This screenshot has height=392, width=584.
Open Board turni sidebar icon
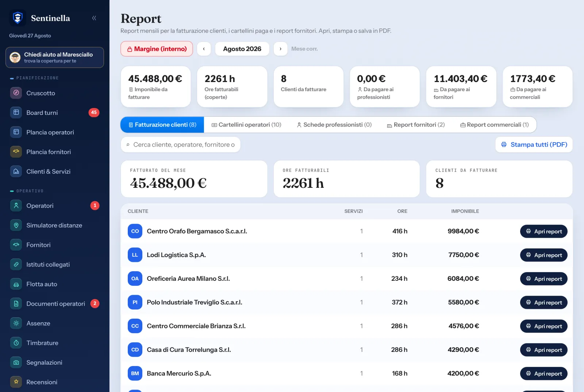16,112
